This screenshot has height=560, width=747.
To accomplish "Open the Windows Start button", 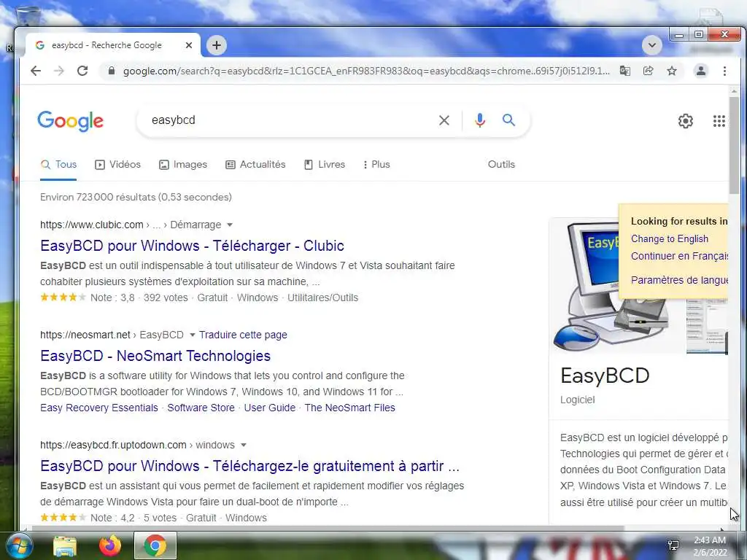I will click(18, 545).
